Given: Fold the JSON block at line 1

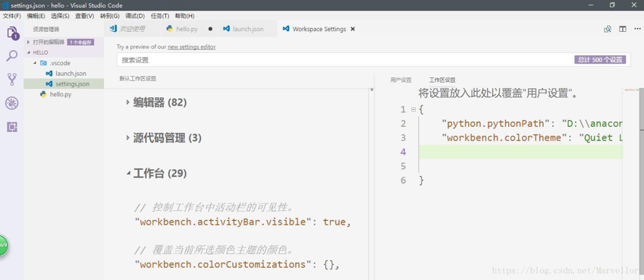Looking at the screenshot, I should pyautogui.click(x=413, y=109).
